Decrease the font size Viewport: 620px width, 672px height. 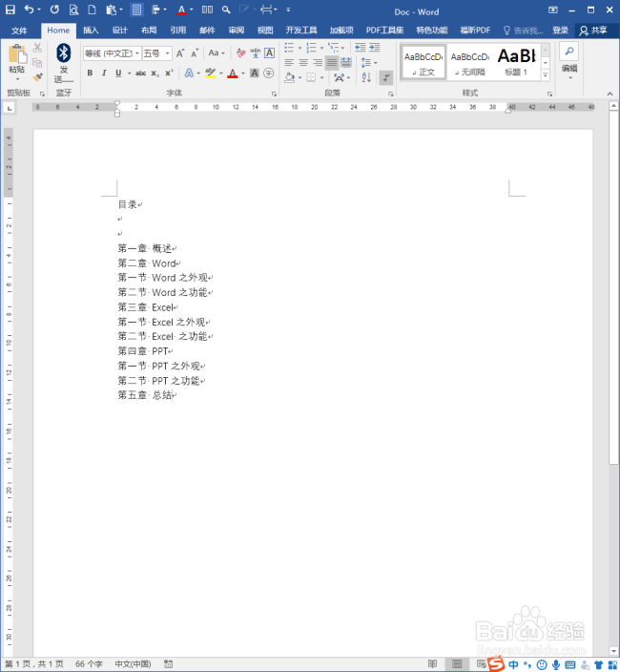tap(195, 53)
